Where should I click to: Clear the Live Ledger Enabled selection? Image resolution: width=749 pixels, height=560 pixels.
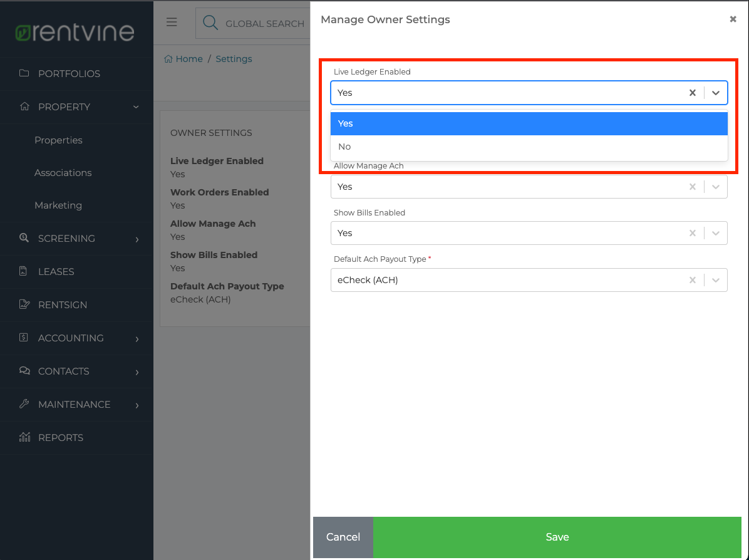coord(692,93)
